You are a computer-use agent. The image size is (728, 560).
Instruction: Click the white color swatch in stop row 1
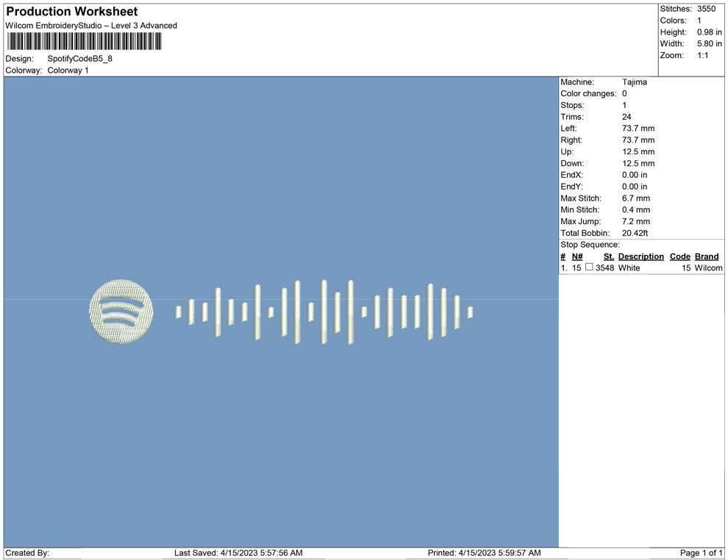pos(589,268)
